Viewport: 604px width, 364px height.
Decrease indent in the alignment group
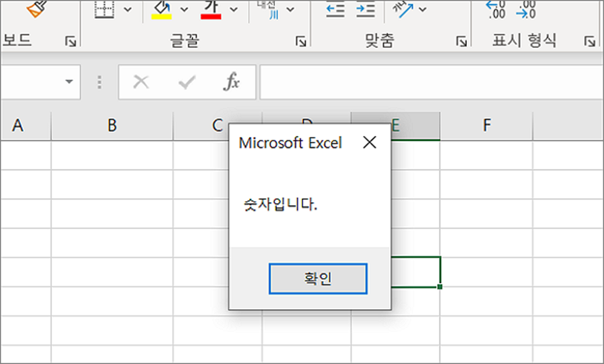335,9
